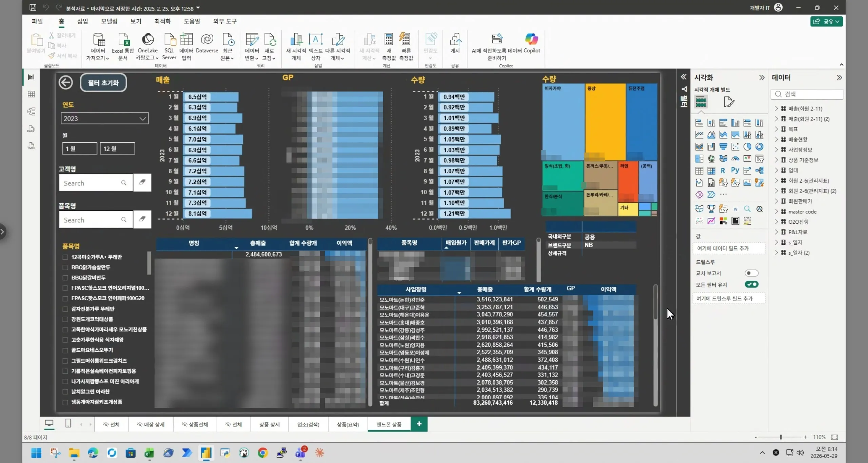Viewport: 868px width, 463px height.
Task: Select the R script visual icon
Action: click(x=723, y=170)
